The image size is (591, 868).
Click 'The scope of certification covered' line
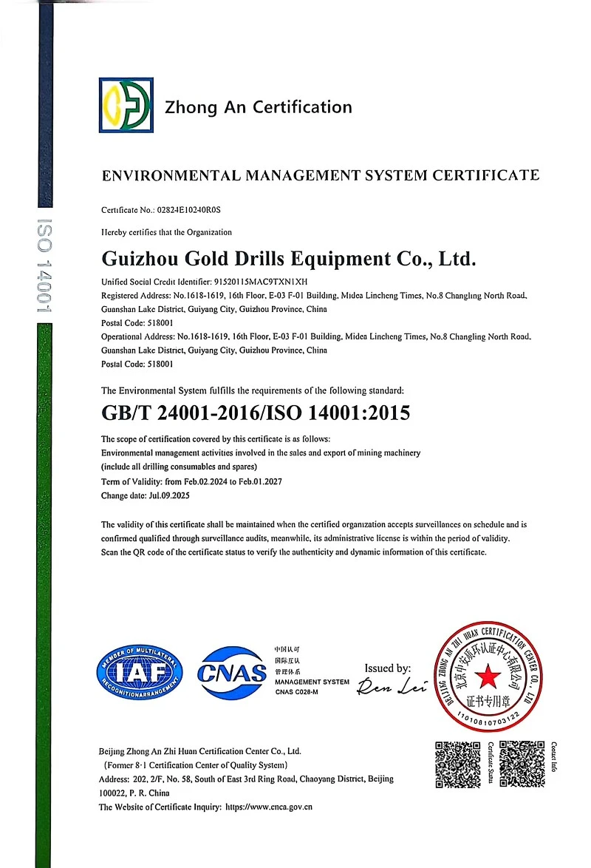(216, 439)
